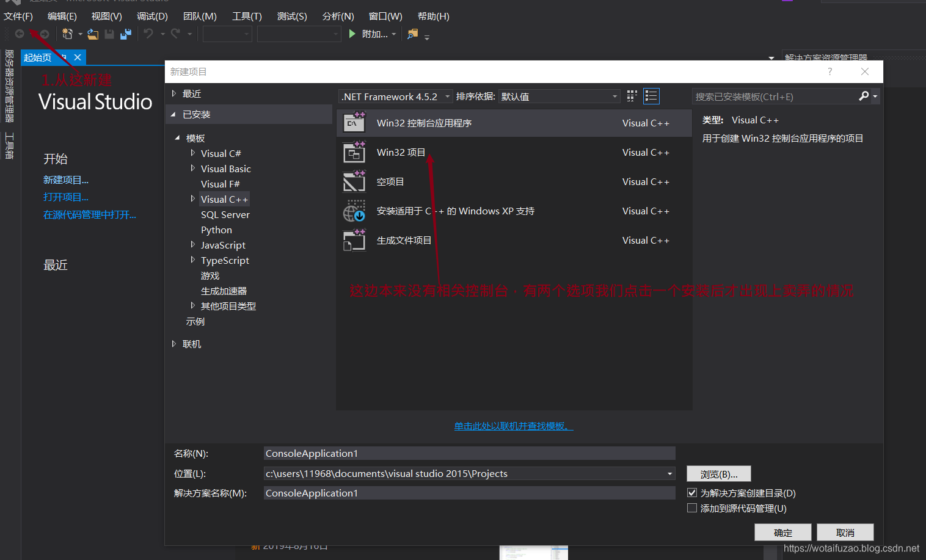The height and width of the screenshot is (560, 926).
Task: Click 在源代码管理中打开... link
Action: [x=90, y=214]
